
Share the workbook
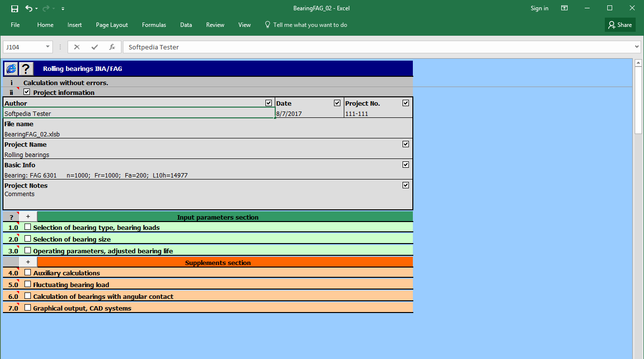[x=620, y=25]
